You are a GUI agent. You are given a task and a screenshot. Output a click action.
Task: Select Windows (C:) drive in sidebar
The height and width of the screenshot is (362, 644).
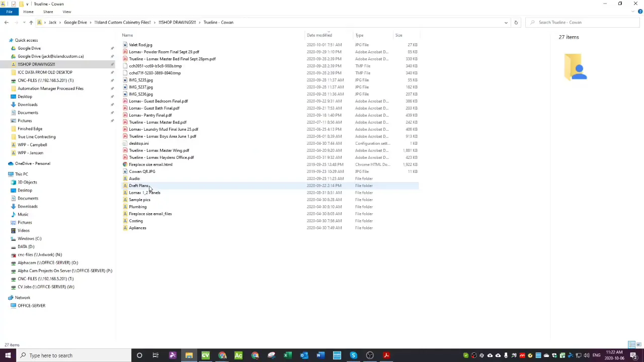(x=30, y=238)
